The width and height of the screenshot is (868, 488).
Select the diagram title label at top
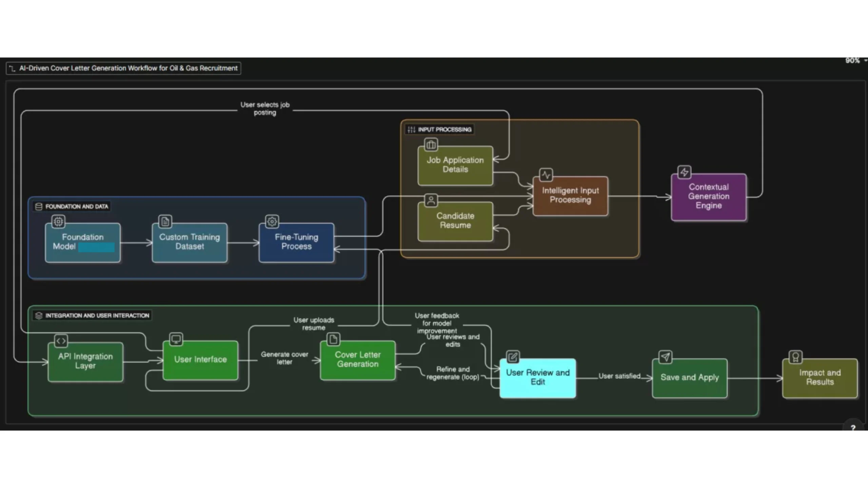click(124, 68)
